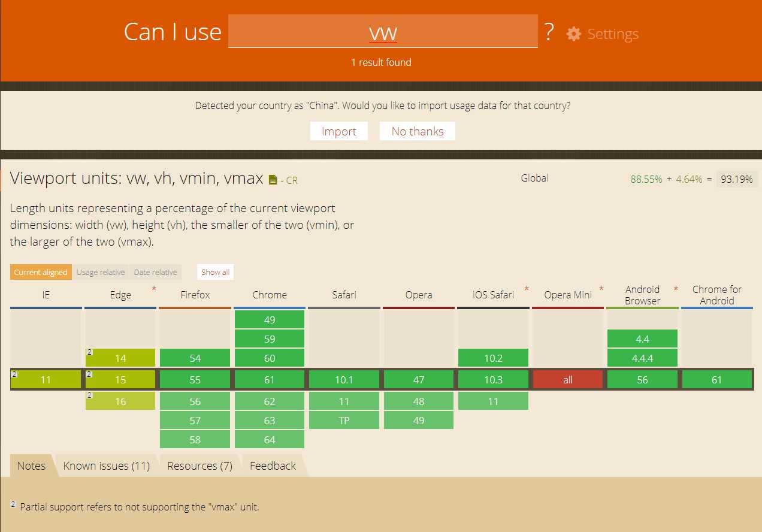
Task: Click the Global usage label
Action: tap(534, 178)
